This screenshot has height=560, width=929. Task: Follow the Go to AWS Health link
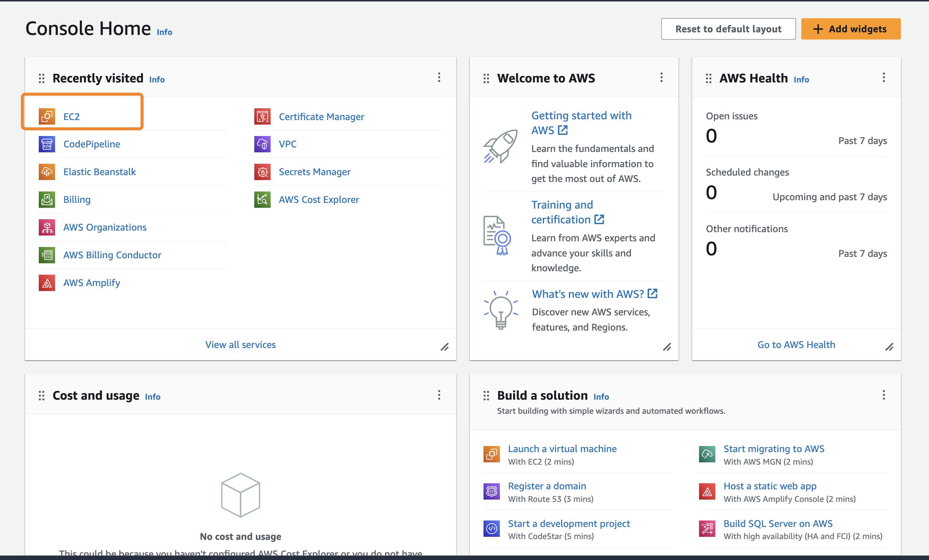click(x=796, y=345)
